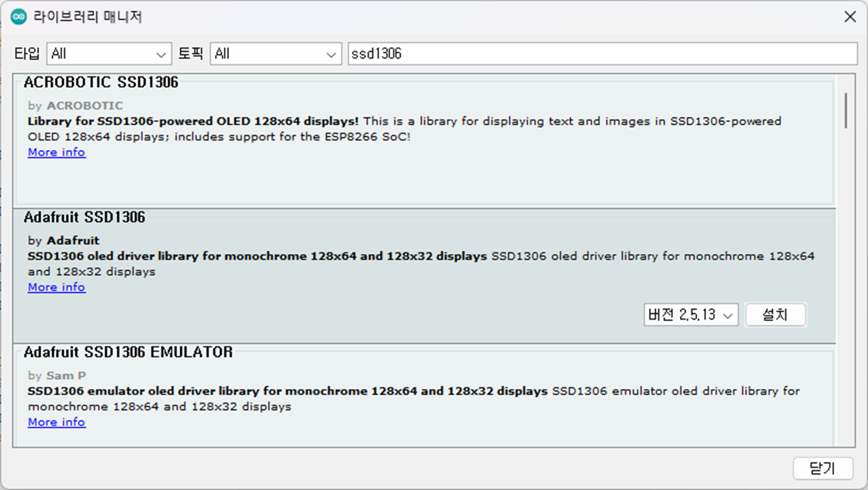Click the 'by Adafruit' author text

click(64, 240)
